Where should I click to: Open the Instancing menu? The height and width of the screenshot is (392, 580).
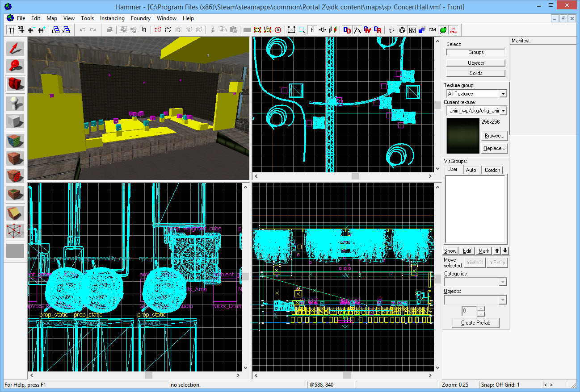coord(112,18)
